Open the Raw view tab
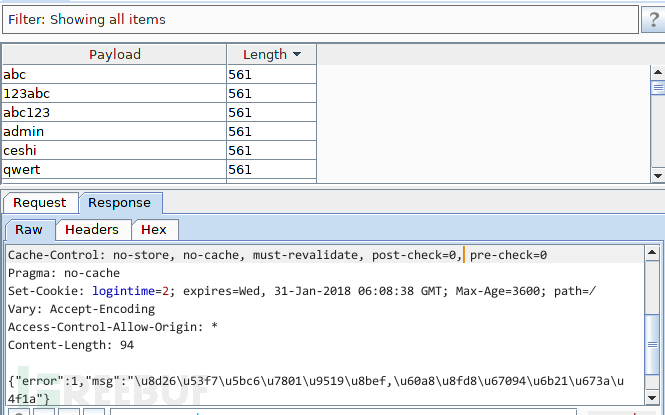Viewport: 665px width, 415px height. click(x=29, y=230)
